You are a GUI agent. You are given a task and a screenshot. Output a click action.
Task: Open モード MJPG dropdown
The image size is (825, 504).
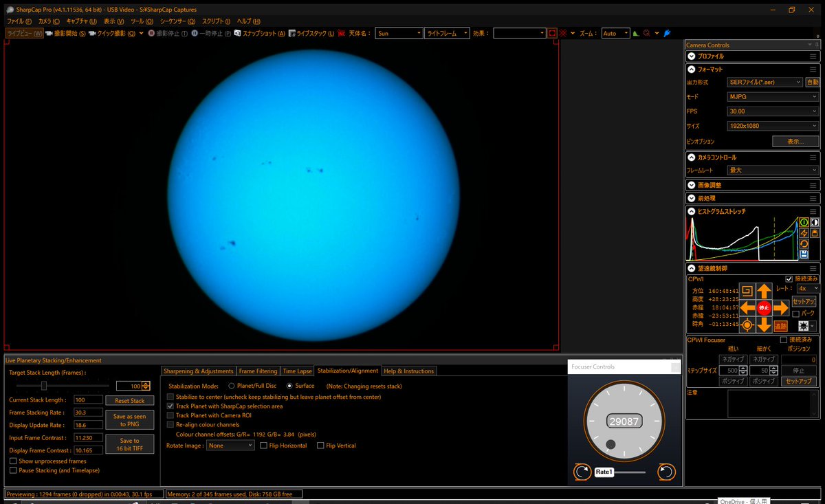[773, 97]
